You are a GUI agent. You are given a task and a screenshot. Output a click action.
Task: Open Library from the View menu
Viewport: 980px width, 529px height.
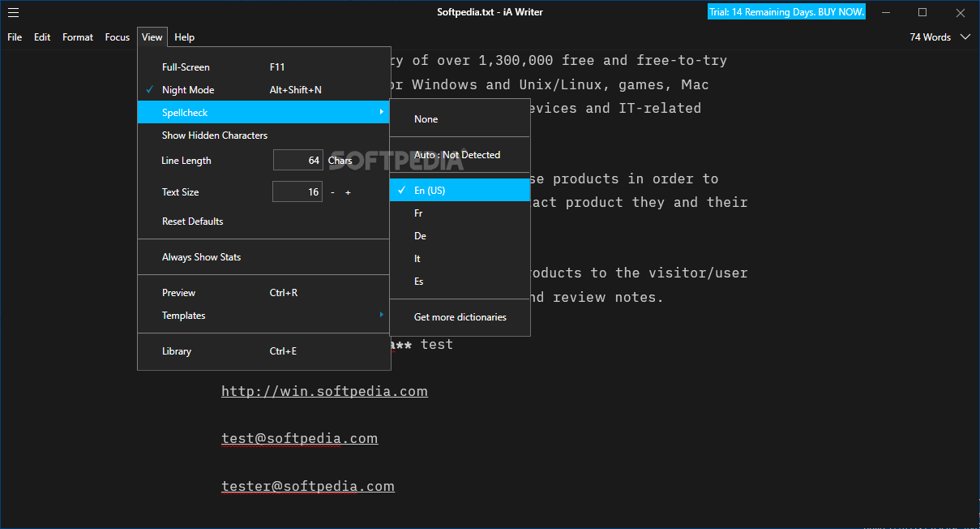click(264, 351)
